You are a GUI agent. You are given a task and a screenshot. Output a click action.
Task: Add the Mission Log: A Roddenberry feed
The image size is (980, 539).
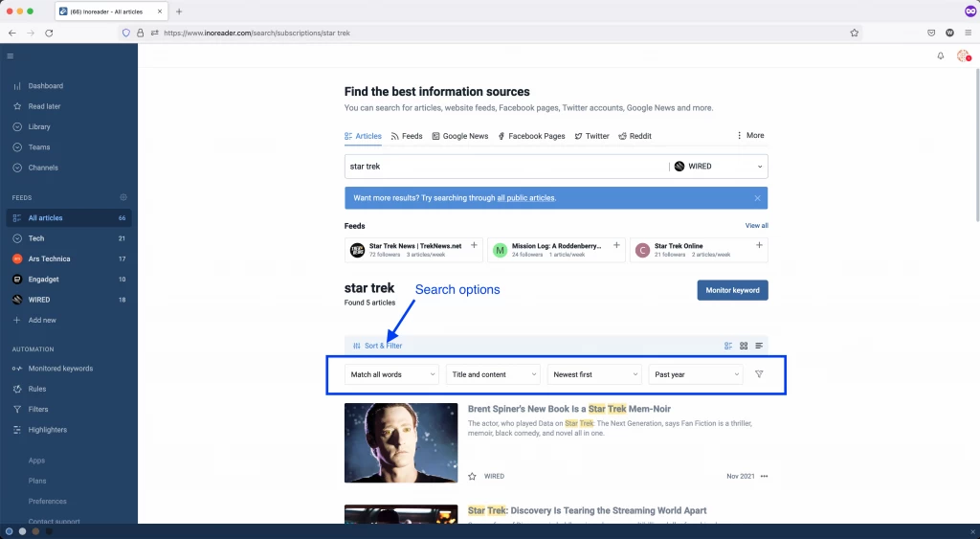(x=616, y=245)
